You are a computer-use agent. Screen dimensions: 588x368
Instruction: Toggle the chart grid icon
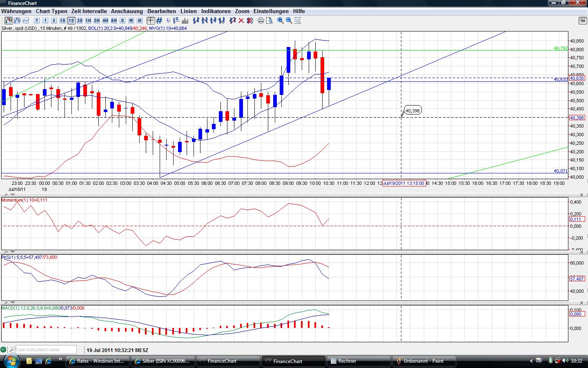click(x=159, y=20)
